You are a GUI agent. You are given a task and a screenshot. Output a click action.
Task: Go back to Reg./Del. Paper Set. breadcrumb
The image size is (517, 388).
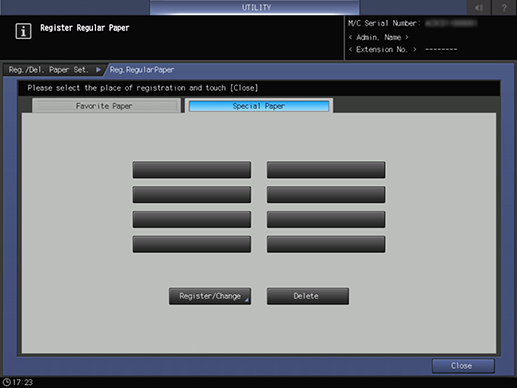pos(49,70)
